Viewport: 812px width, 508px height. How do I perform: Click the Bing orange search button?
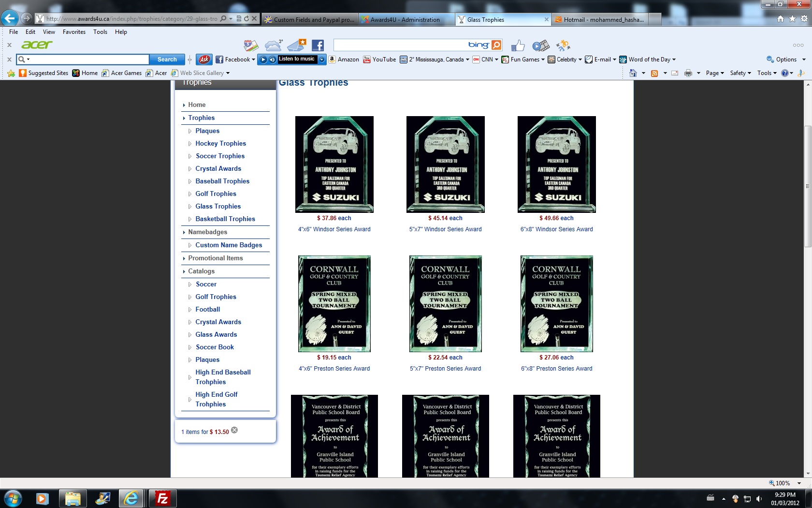(496, 45)
